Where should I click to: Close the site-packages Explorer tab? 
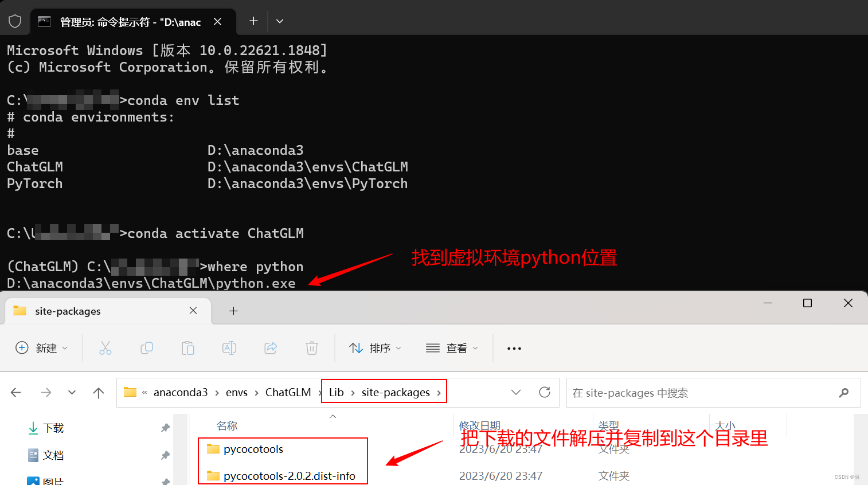pyautogui.click(x=193, y=311)
